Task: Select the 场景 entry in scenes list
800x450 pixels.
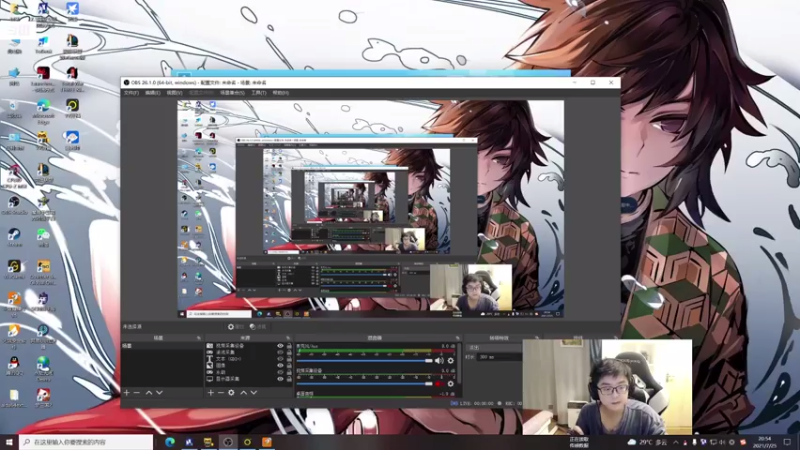Action: tap(162, 346)
